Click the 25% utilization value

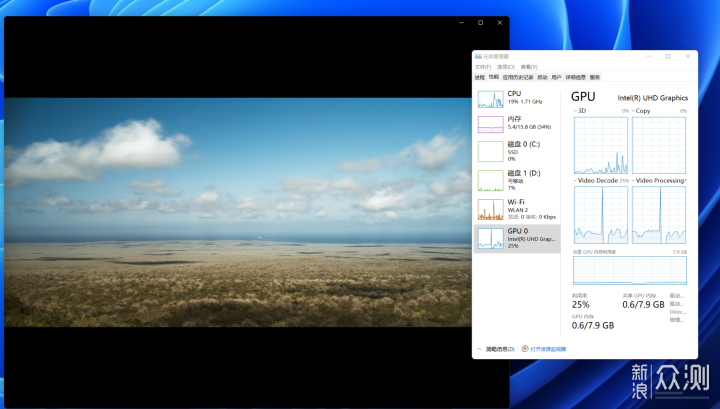click(x=580, y=305)
